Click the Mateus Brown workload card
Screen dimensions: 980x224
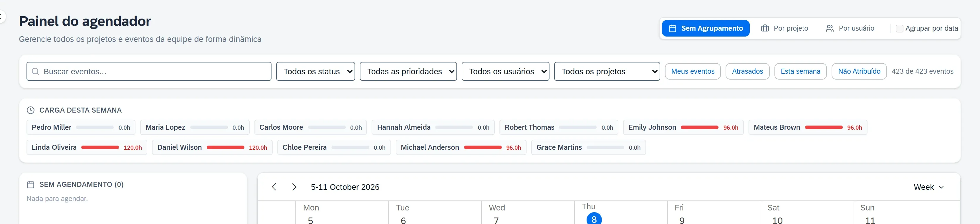tap(808, 128)
